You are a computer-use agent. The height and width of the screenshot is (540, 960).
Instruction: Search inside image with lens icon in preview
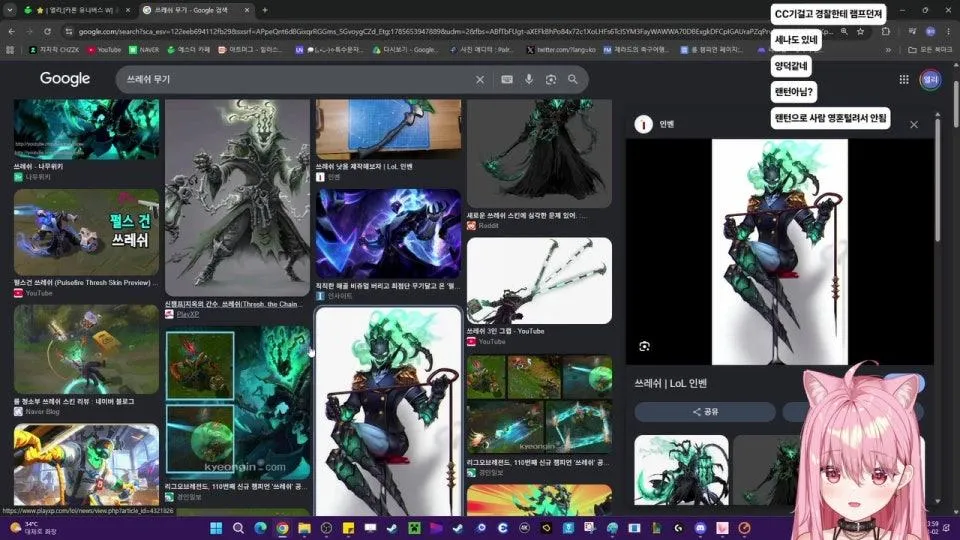click(645, 347)
